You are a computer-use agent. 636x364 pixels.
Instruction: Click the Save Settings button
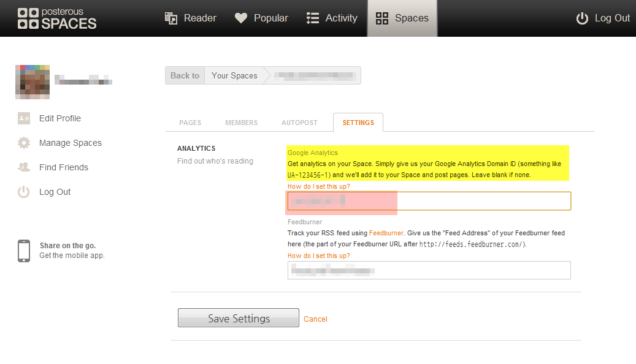[x=238, y=317]
